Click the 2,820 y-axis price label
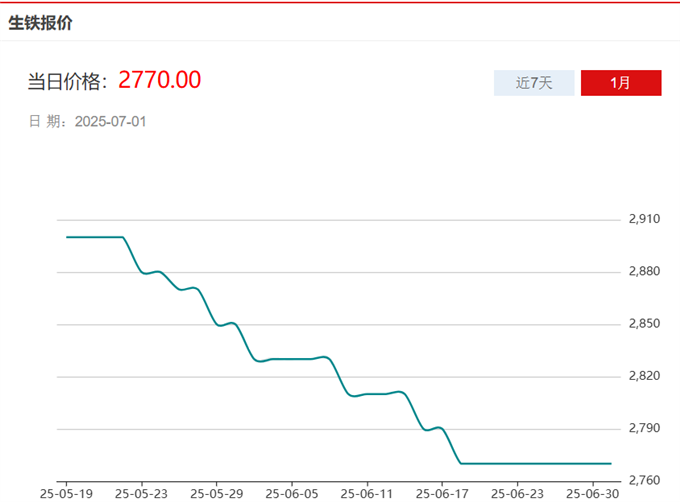680x502 pixels. pos(643,376)
